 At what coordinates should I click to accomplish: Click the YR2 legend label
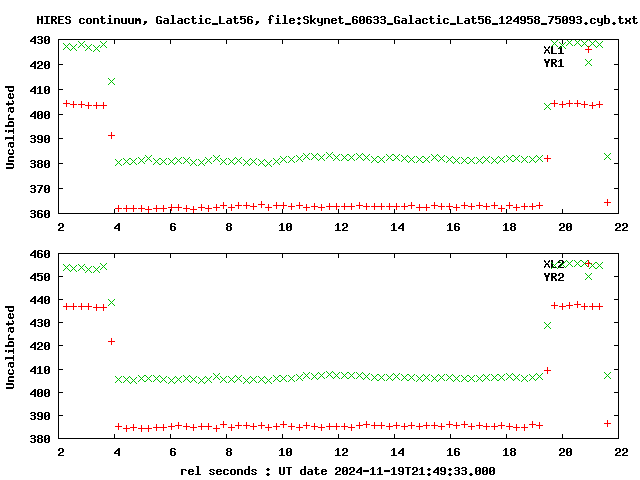(553, 277)
